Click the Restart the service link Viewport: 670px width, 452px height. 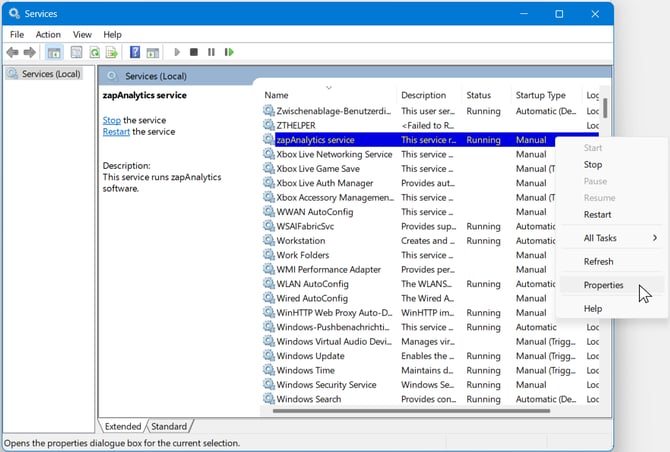[116, 132]
